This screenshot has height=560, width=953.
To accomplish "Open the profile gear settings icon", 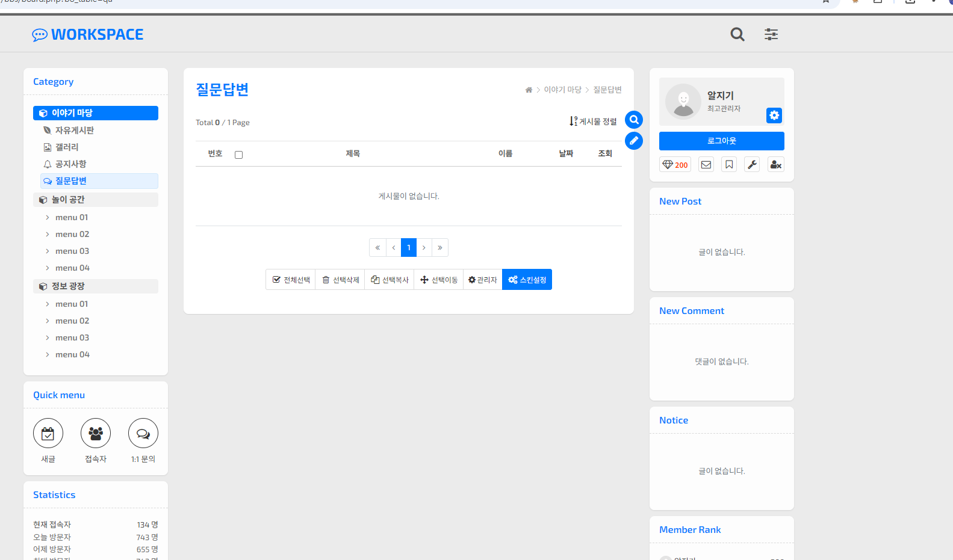I will pos(774,115).
